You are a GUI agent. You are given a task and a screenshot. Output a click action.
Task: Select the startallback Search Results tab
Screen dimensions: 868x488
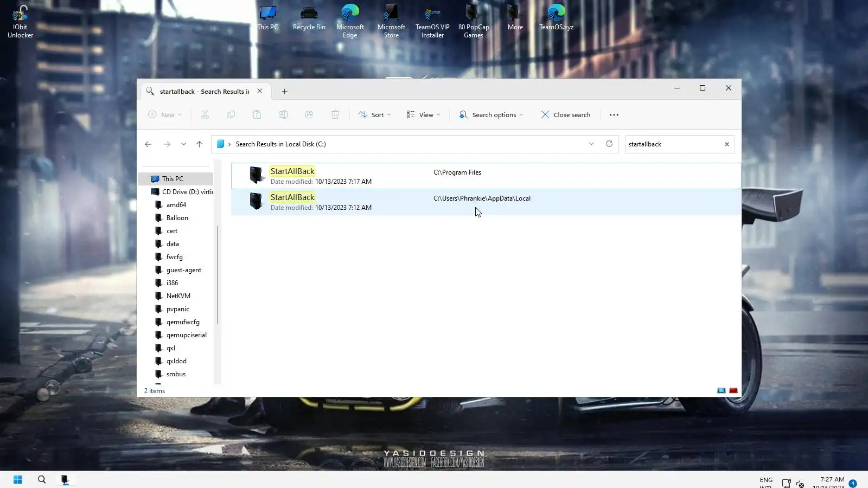205,92
